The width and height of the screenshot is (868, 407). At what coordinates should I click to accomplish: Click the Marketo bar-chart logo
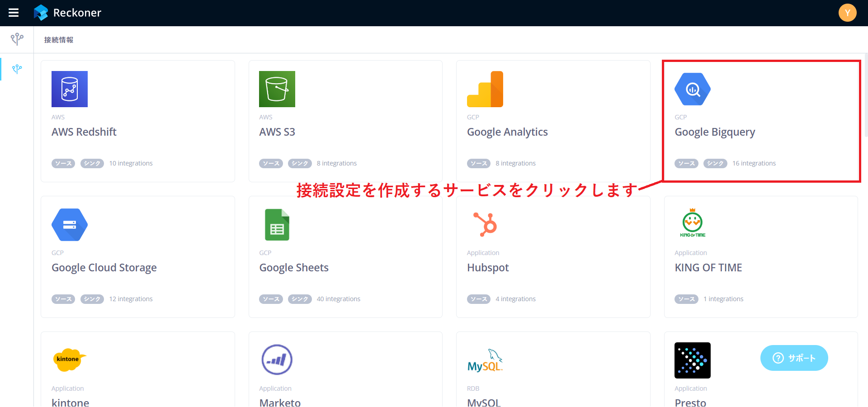point(277,360)
